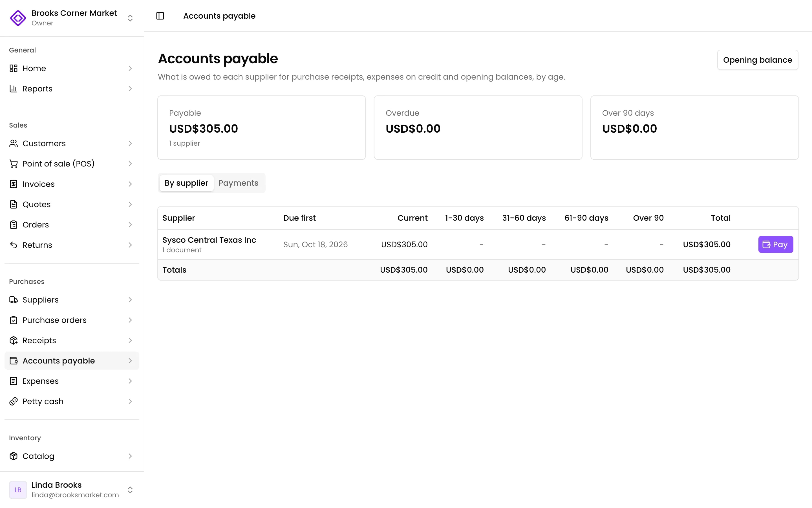Click the Sun, Oct 18, 2026 due date
Screen dimensions: 812x508
coord(315,245)
